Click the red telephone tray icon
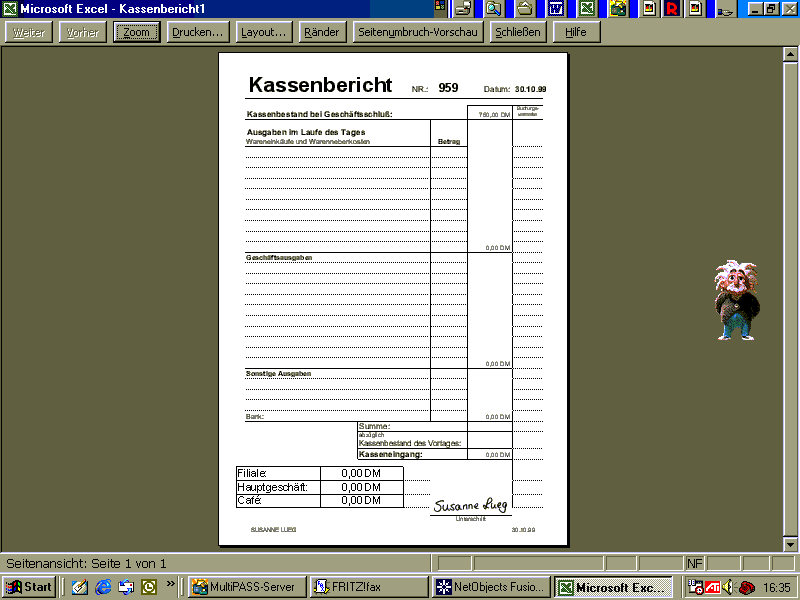800x600 pixels. (x=747, y=587)
